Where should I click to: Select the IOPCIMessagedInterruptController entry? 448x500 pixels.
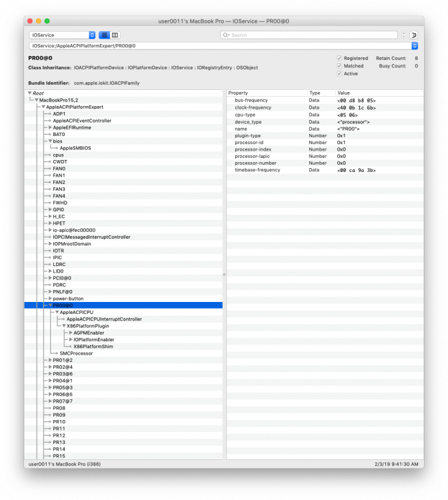point(91,237)
